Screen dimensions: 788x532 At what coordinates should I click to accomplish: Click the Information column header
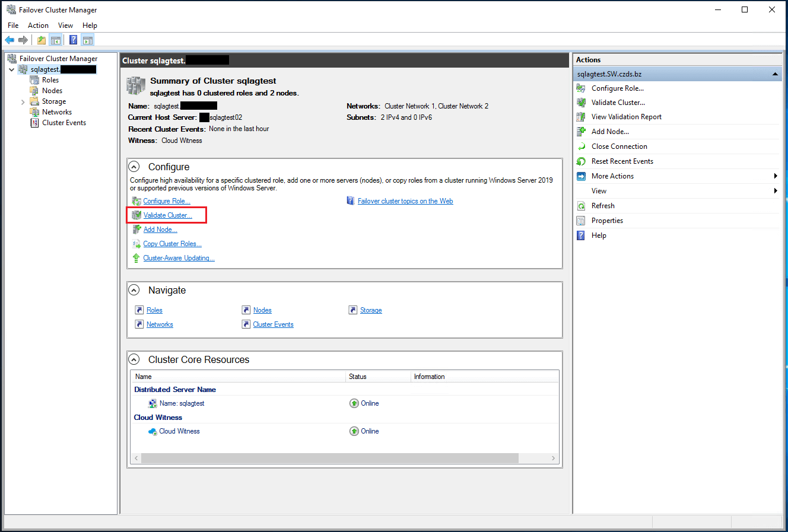pyautogui.click(x=485, y=377)
